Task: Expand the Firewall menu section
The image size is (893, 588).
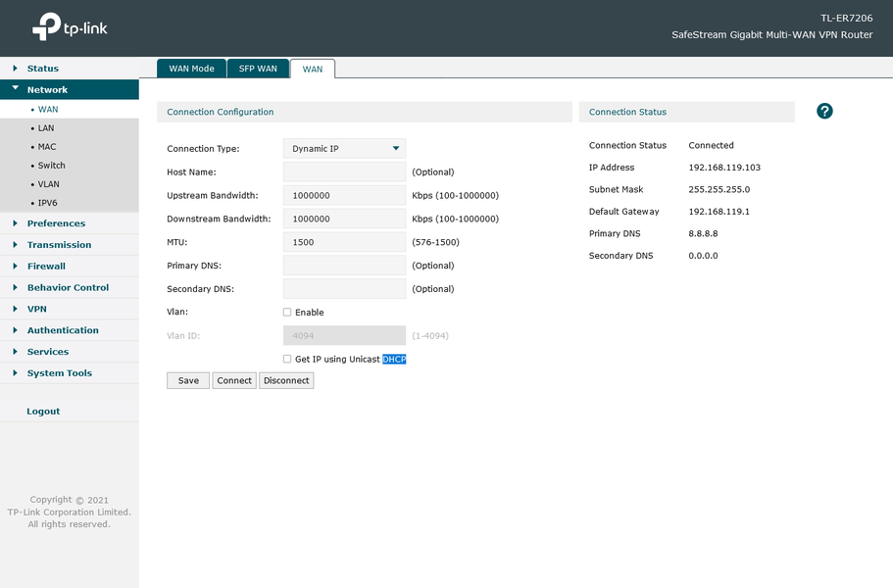Action: coord(70,266)
